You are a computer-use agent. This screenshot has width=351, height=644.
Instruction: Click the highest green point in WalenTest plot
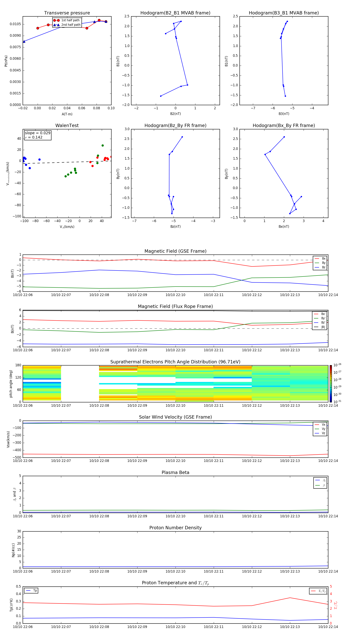102,146
